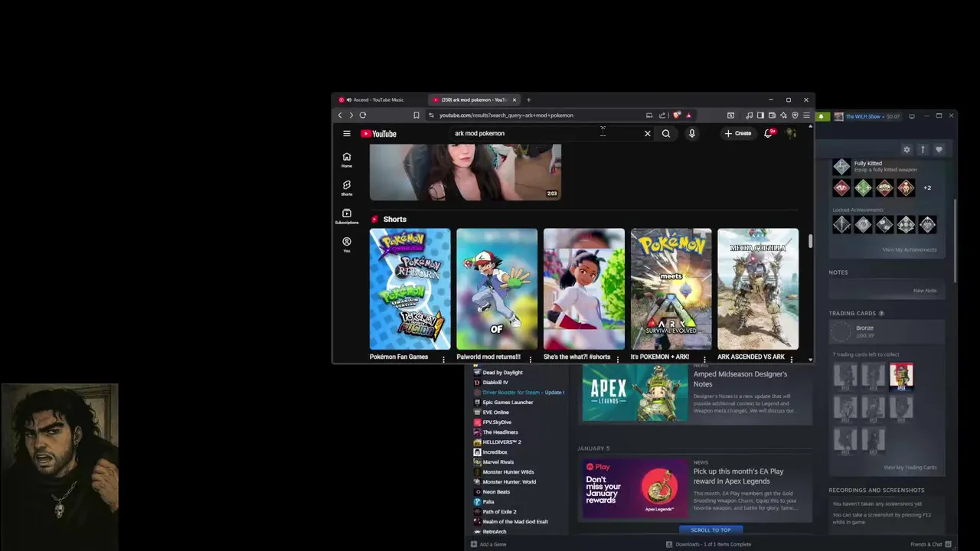Clear the YouTube search box text
980x551 pixels.
pyautogui.click(x=647, y=133)
